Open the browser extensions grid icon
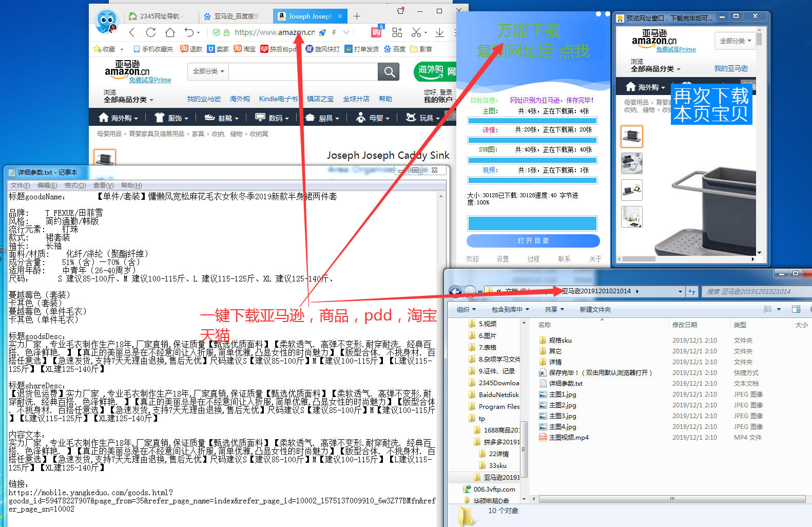 pyautogui.click(x=397, y=32)
